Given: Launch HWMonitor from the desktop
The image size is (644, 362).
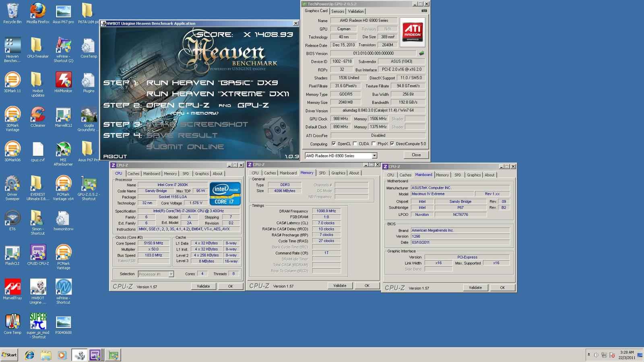Looking at the screenshot, I should (x=63, y=83).
